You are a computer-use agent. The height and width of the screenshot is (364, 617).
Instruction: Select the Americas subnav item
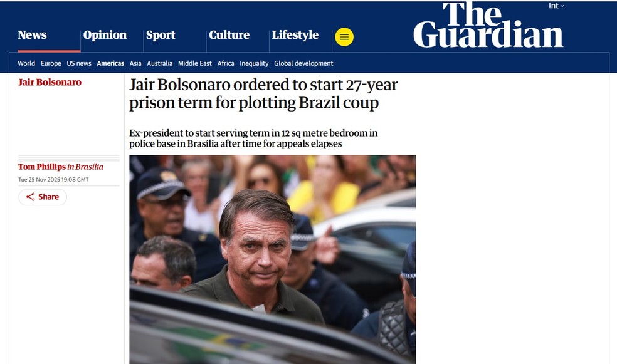coord(110,63)
